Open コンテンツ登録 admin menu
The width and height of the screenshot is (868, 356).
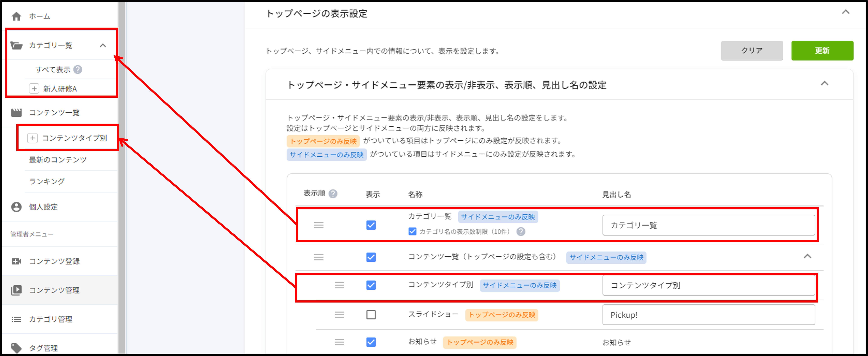54,261
